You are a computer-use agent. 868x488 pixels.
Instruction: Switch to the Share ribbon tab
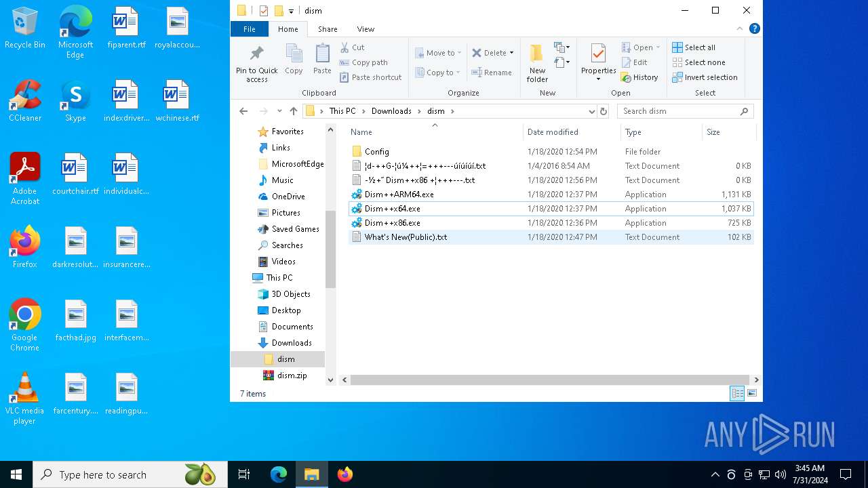coord(328,29)
